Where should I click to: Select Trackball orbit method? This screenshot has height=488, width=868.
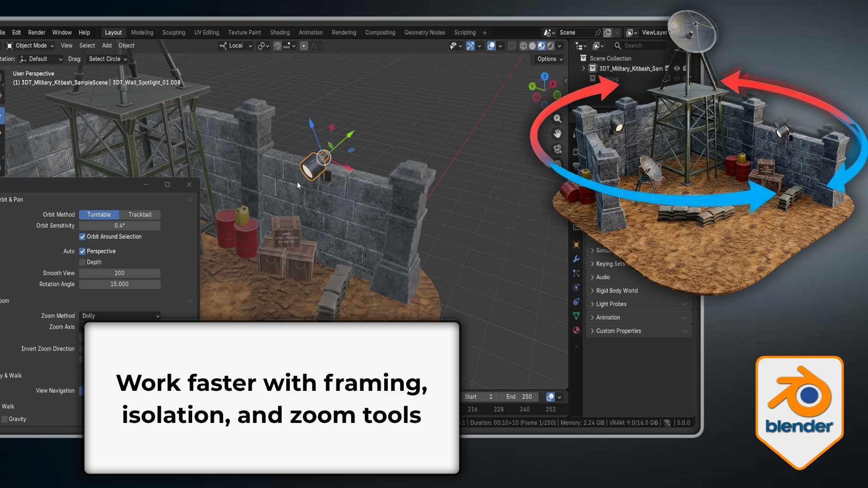point(140,215)
